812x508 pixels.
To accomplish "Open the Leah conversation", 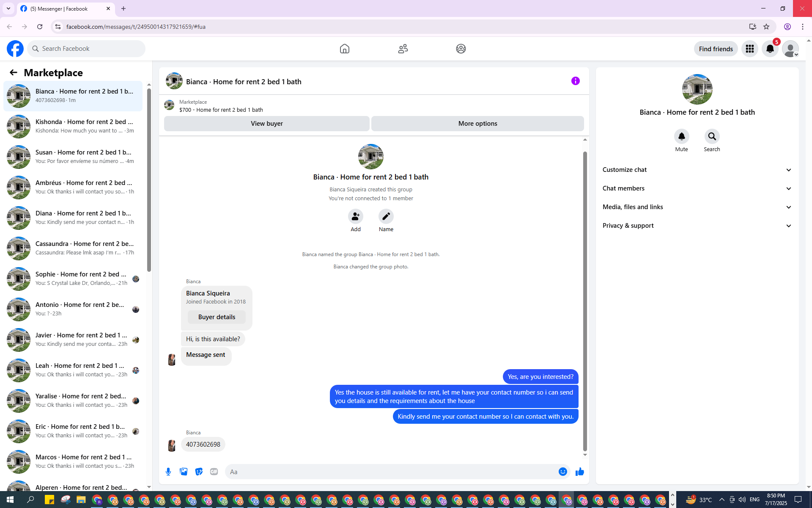I will click(x=73, y=370).
